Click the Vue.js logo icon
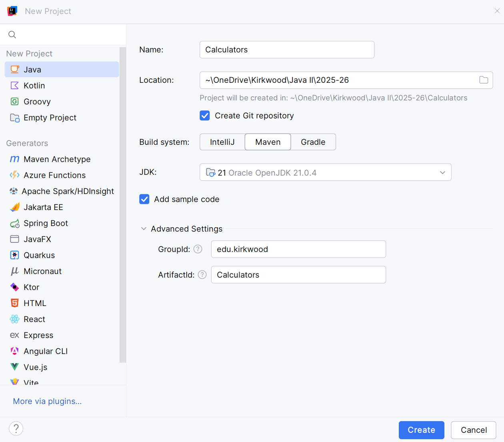The width and height of the screenshot is (504, 442). click(15, 367)
